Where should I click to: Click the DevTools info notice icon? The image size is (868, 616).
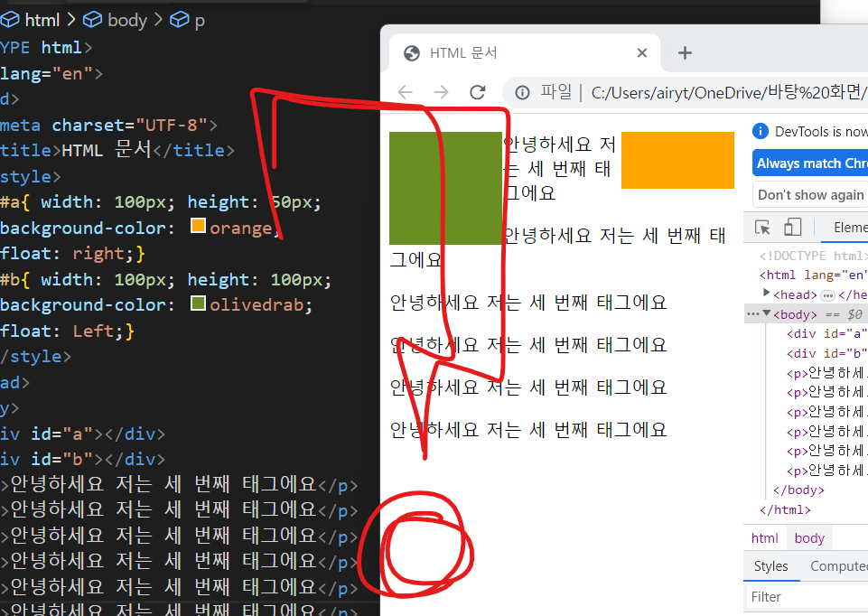click(761, 131)
